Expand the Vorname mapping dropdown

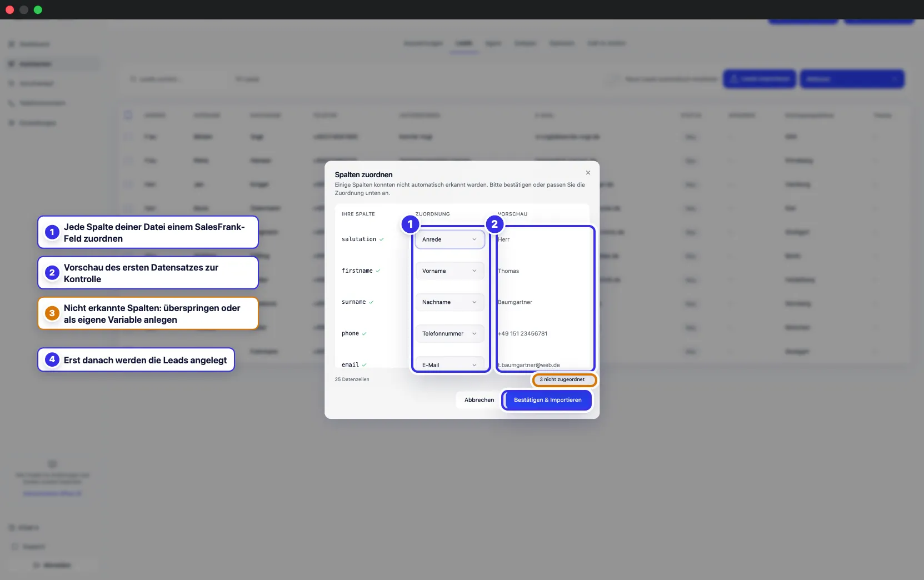point(449,271)
